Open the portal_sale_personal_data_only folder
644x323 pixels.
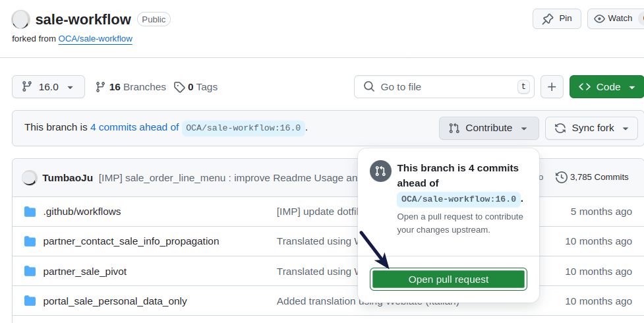(x=115, y=301)
